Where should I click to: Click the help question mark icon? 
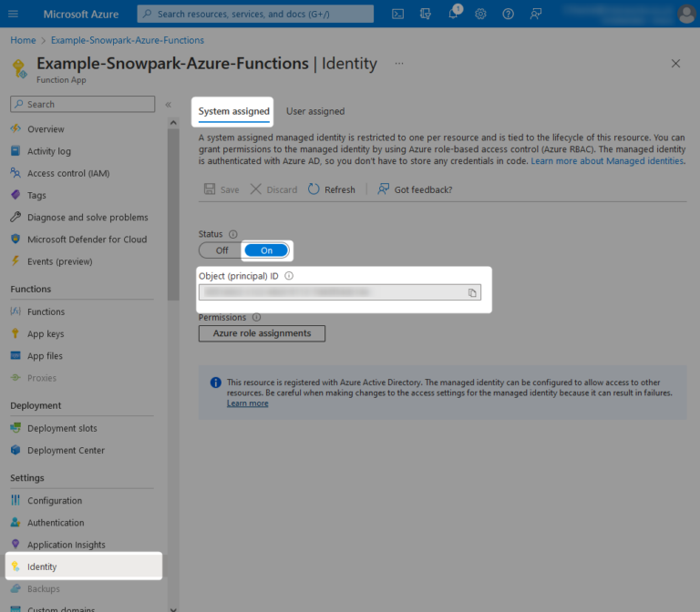point(508,14)
